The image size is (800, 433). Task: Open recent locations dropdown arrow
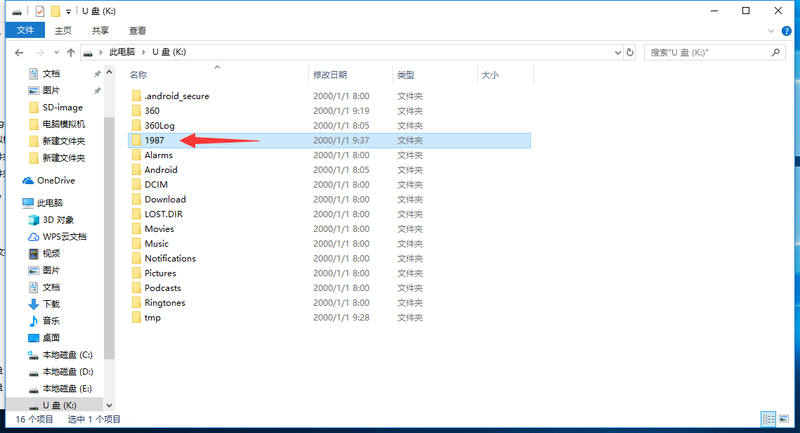pyautogui.click(x=56, y=53)
